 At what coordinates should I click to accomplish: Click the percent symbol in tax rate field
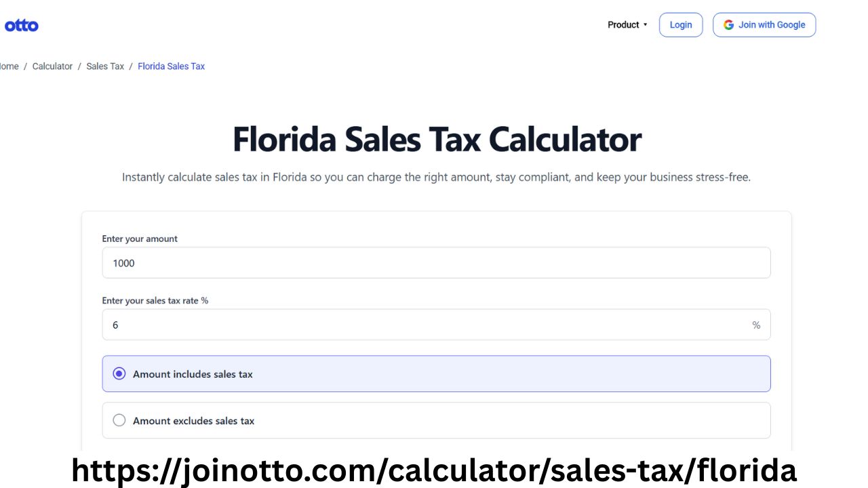pos(756,325)
